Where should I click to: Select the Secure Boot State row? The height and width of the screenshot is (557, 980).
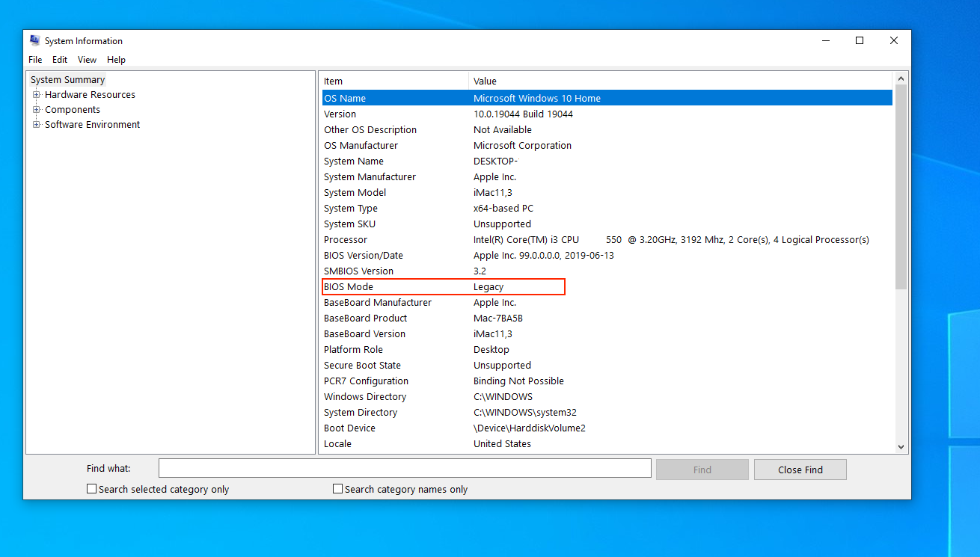607,365
